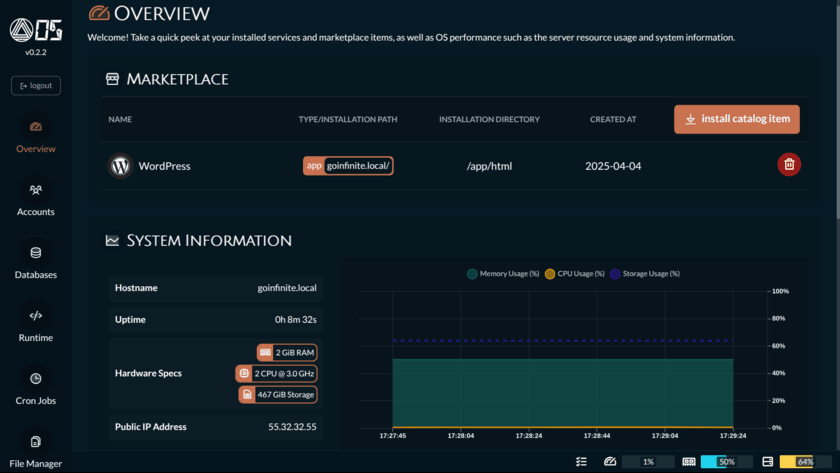Open the Accounts sidebar section
Screen dimensions: 840x473
click(x=36, y=198)
